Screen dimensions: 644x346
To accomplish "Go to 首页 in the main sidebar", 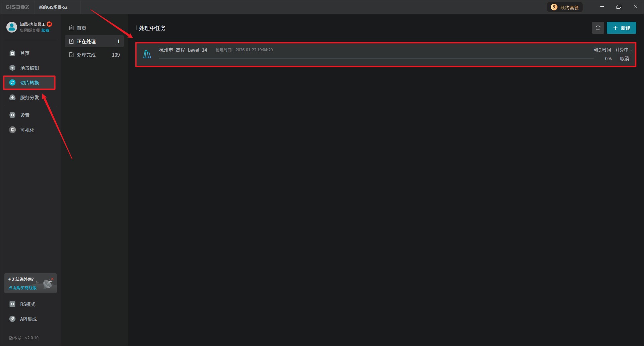I will click(24, 53).
